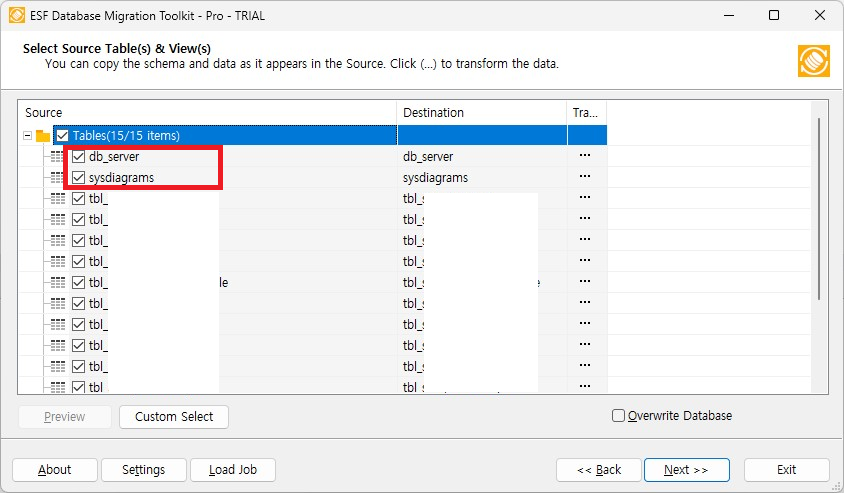
Task: Collapse the Tables(15/15 items) tree node
Action: (27, 136)
